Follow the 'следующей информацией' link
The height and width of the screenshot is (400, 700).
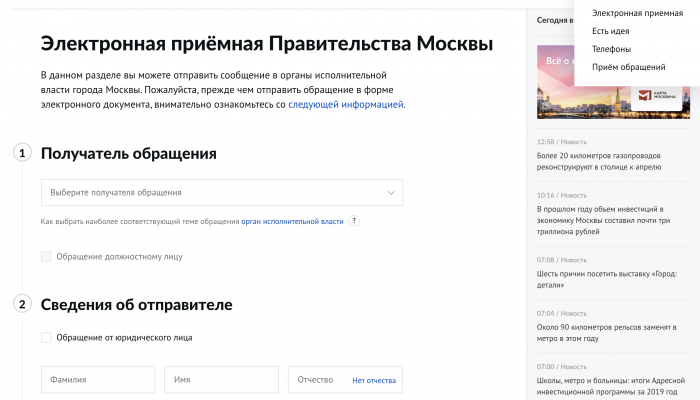pyautogui.click(x=346, y=104)
